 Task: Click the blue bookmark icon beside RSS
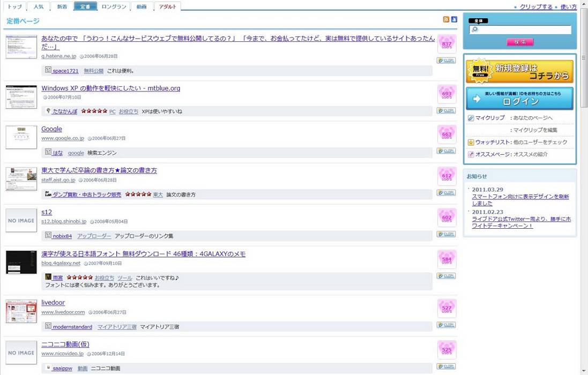(x=454, y=19)
